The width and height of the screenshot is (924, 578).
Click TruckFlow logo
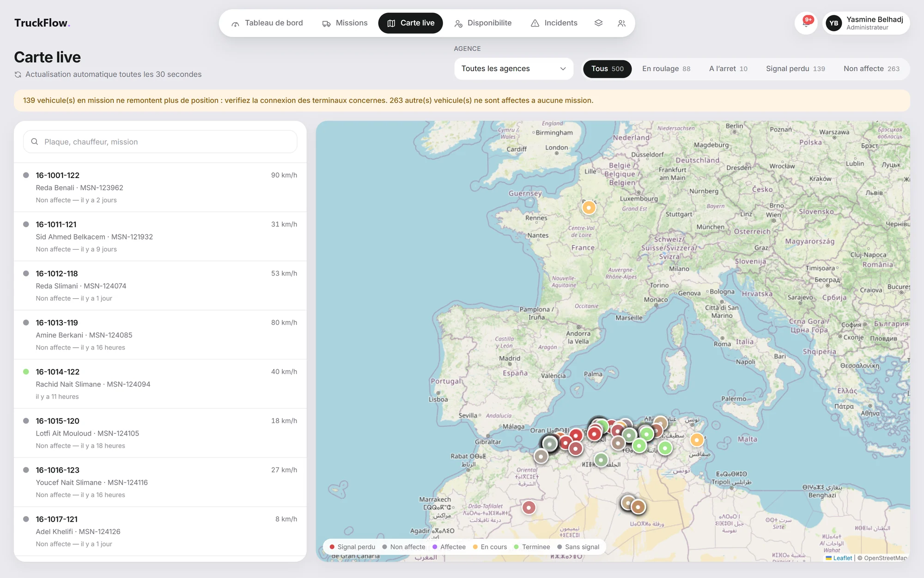coord(42,23)
